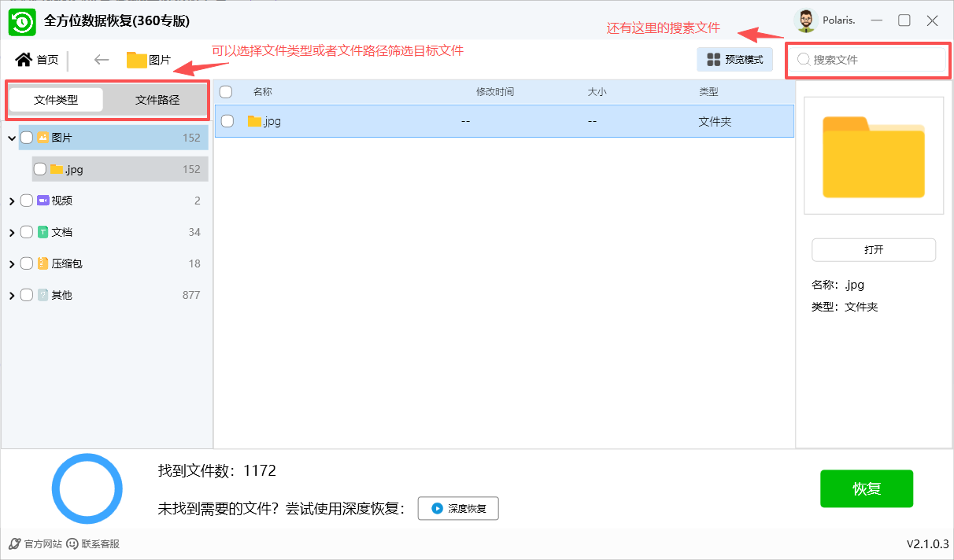The width and height of the screenshot is (954, 560).
Task: Switch to the 文件路径 tab
Action: (x=157, y=100)
